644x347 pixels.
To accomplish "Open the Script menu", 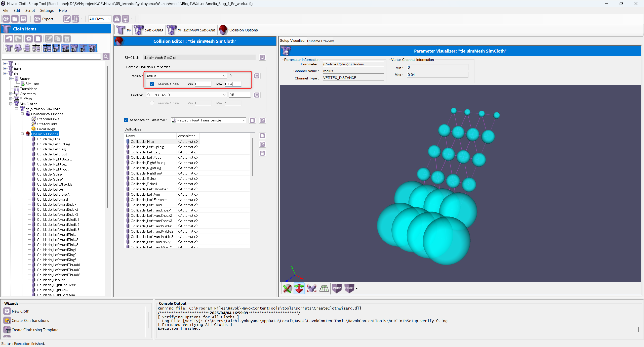I will point(30,11).
